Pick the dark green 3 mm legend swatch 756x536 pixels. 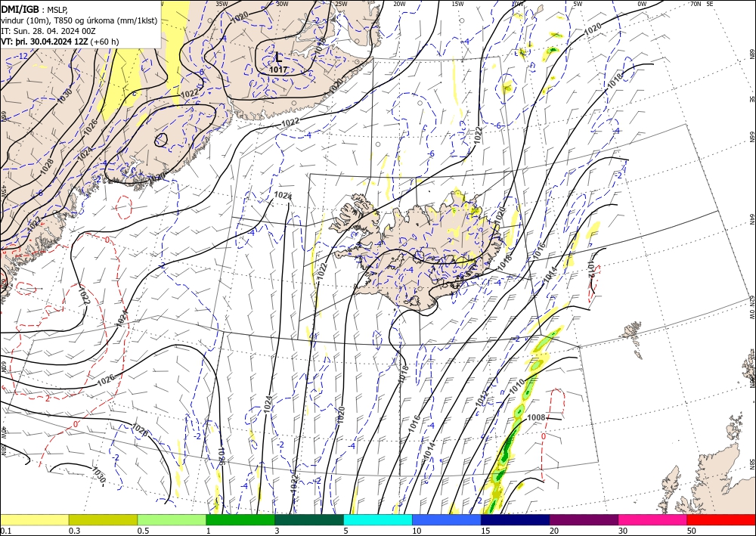[309, 519]
